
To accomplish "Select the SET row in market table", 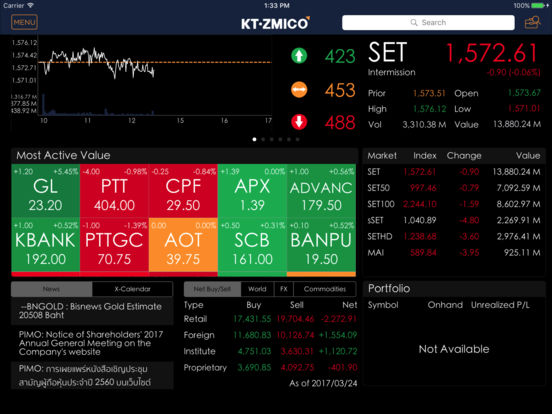I will (453, 172).
